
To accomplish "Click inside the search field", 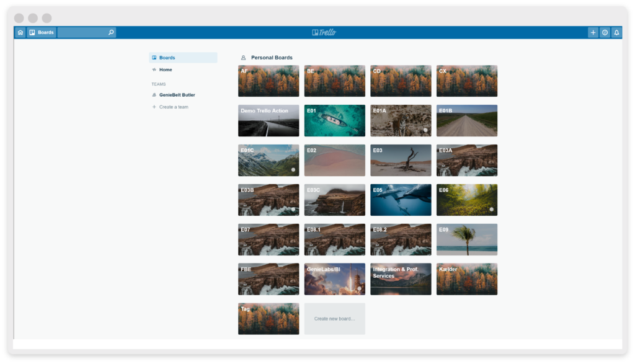I will coord(87,32).
